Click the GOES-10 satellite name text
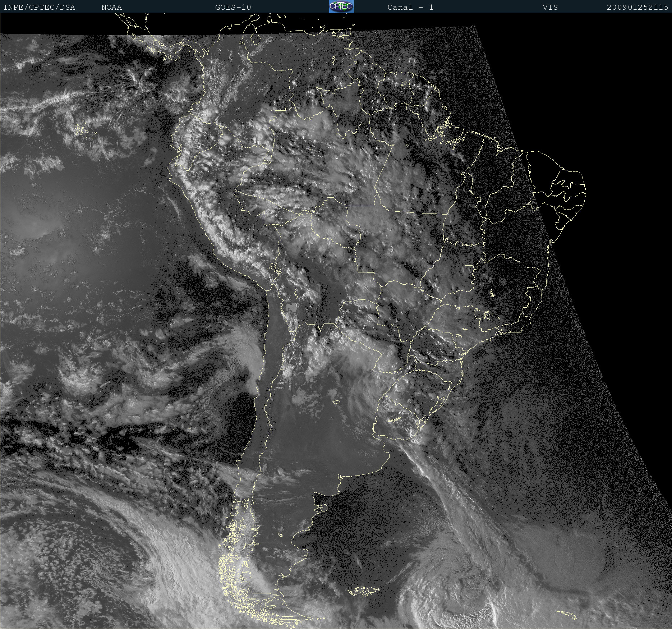The height and width of the screenshot is (629, 672). point(233,7)
